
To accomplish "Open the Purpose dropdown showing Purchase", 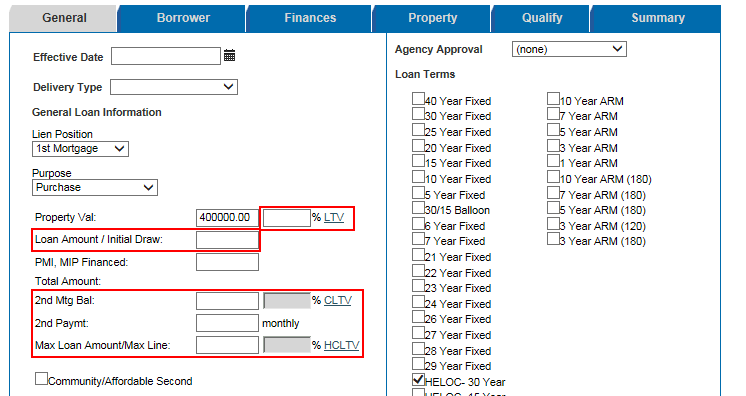I will coord(95,188).
